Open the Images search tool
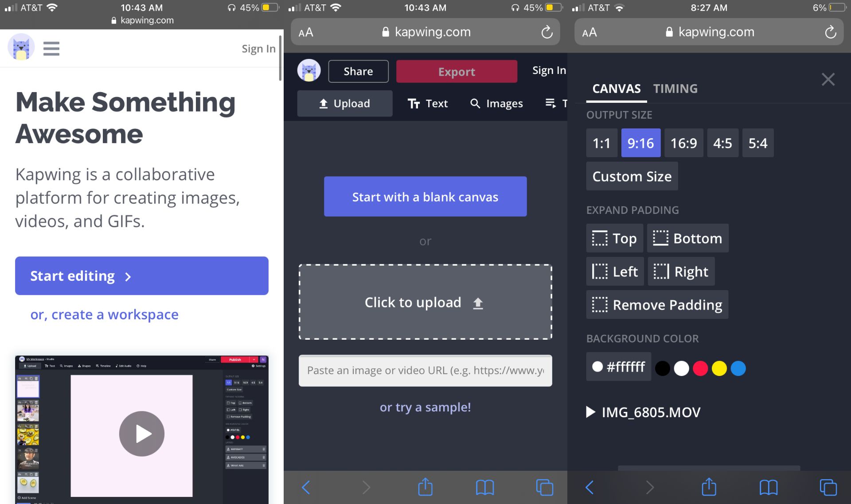The image size is (851, 504). click(496, 104)
